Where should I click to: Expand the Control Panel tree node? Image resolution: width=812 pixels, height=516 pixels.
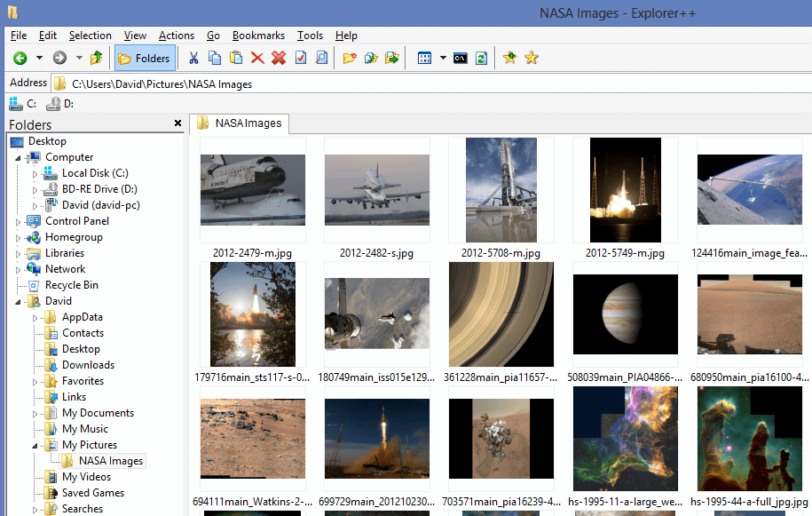click(x=18, y=222)
